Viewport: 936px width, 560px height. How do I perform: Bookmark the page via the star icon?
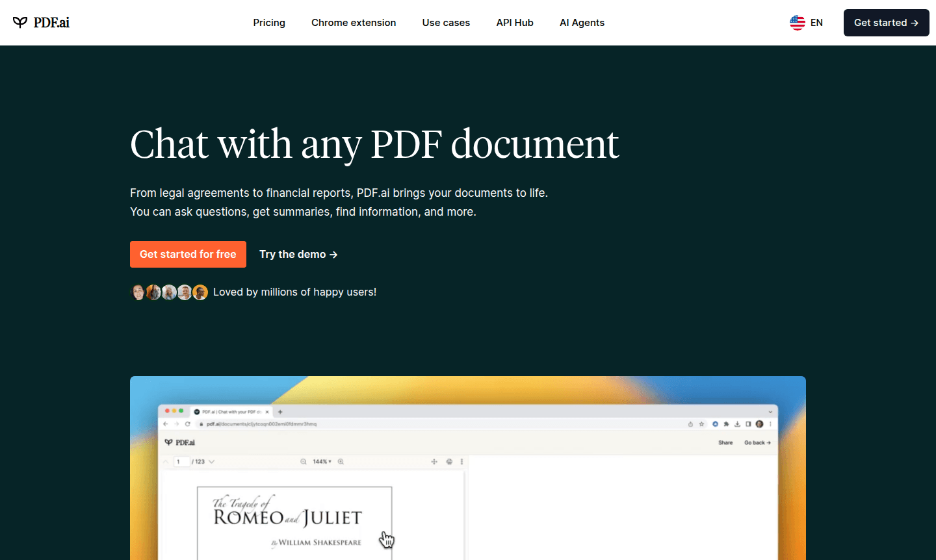[700, 423]
